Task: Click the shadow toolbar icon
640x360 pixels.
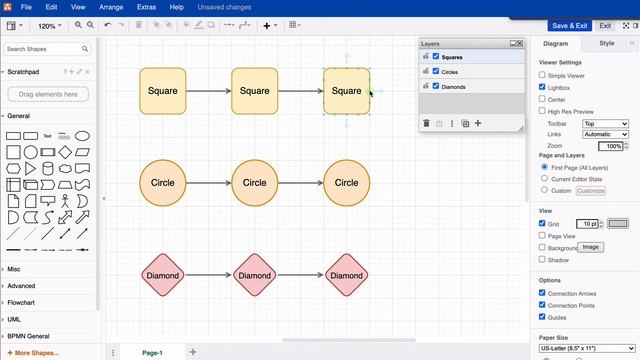Action: point(211,25)
